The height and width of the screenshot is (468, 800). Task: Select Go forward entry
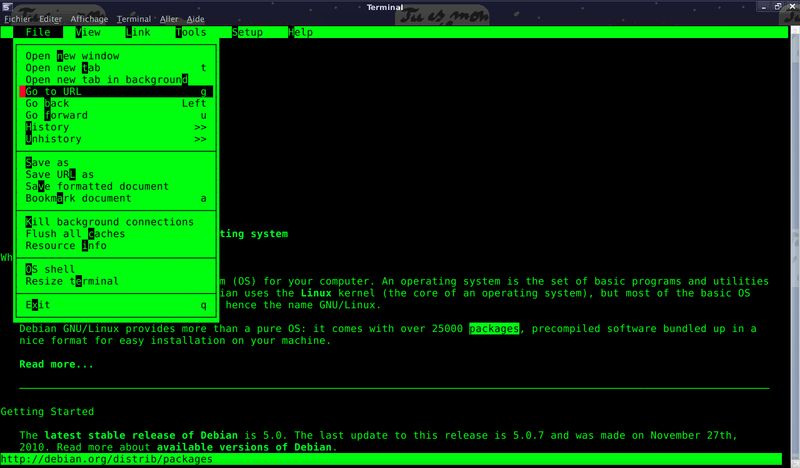coord(116,115)
